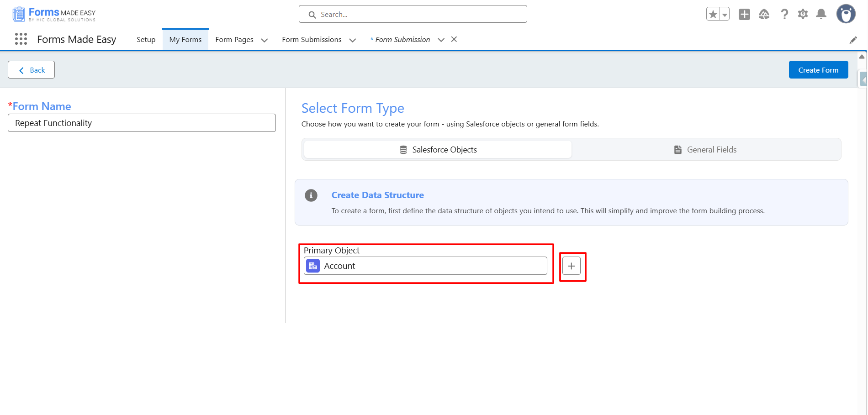Open the Global Actions plus icon

pyautogui.click(x=744, y=14)
